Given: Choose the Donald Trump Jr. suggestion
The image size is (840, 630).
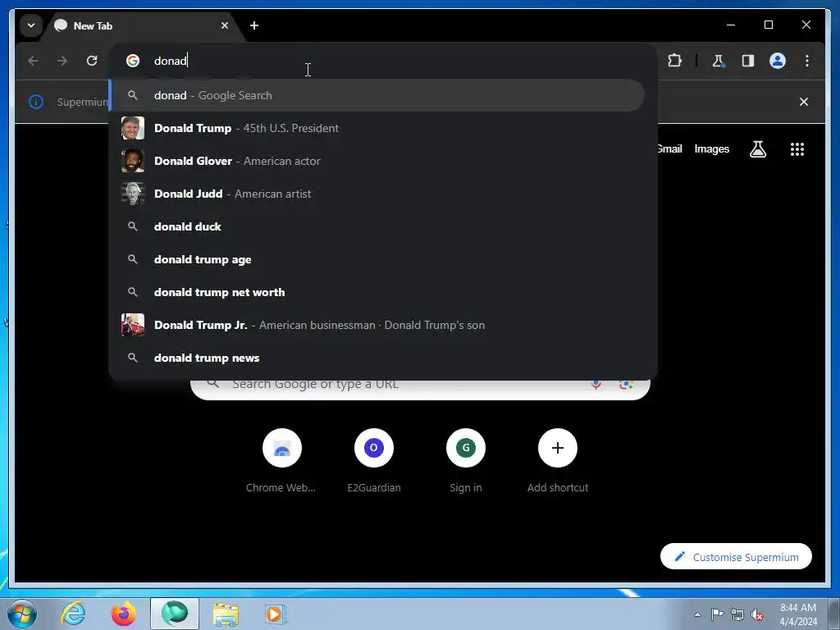Looking at the screenshot, I should tap(377, 325).
